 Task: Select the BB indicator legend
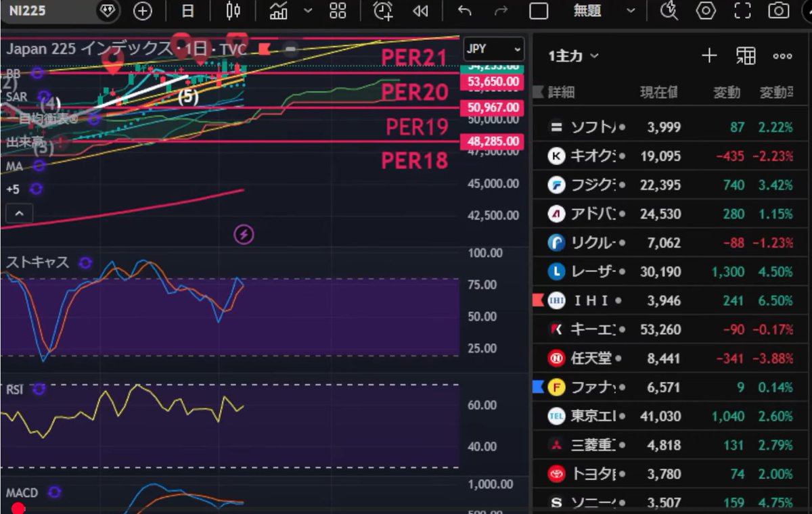(x=14, y=72)
